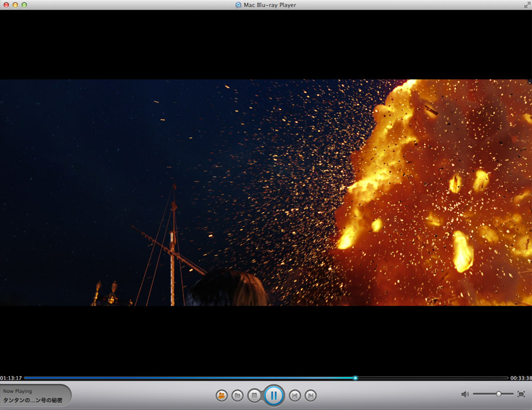This screenshot has height=410, width=532.
Task: Click the remaining time 00:33:38
Action: click(521, 378)
